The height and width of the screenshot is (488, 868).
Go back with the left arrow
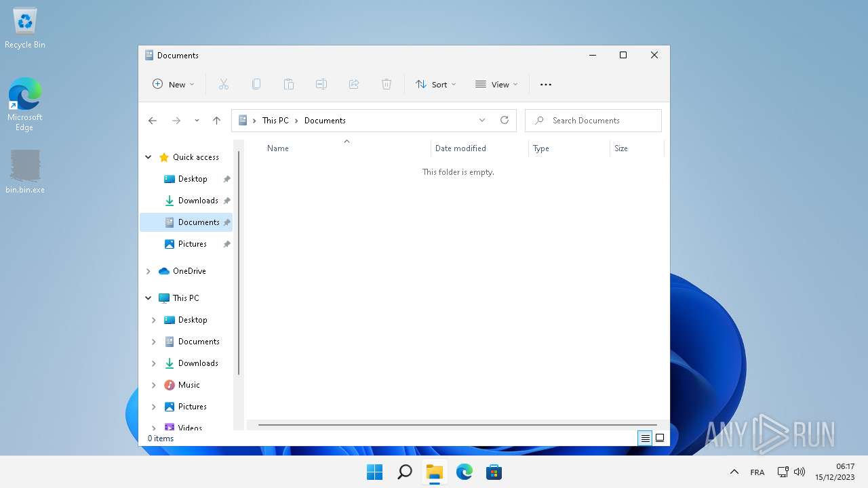152,121
